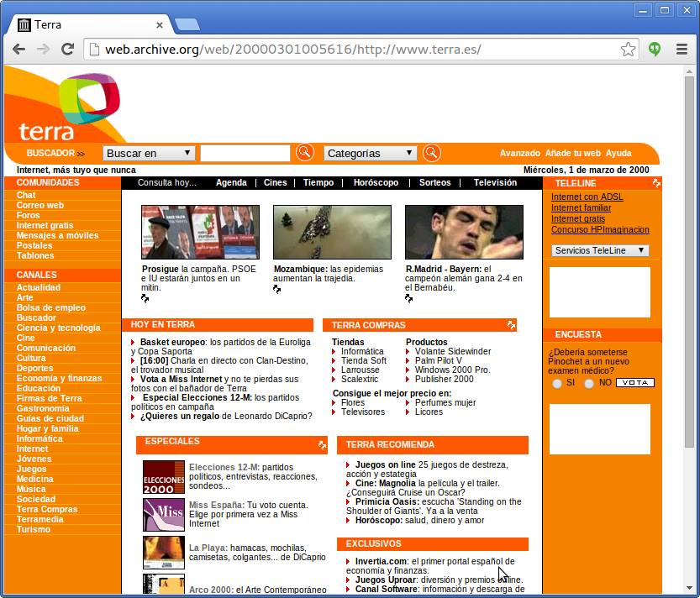Open 'Concurso HPImaginacion' link
Viewport: 700px width, 598px height.
(x=600, y=229)
